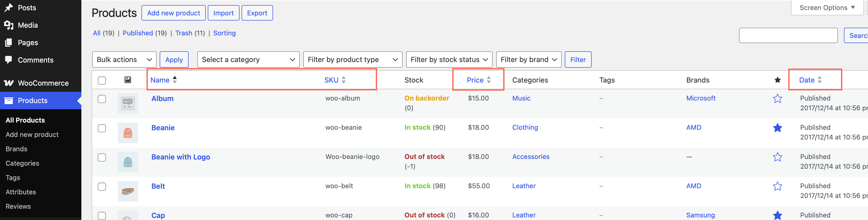
Task: Click the Price column sort arrows
Action: (489, 80)
